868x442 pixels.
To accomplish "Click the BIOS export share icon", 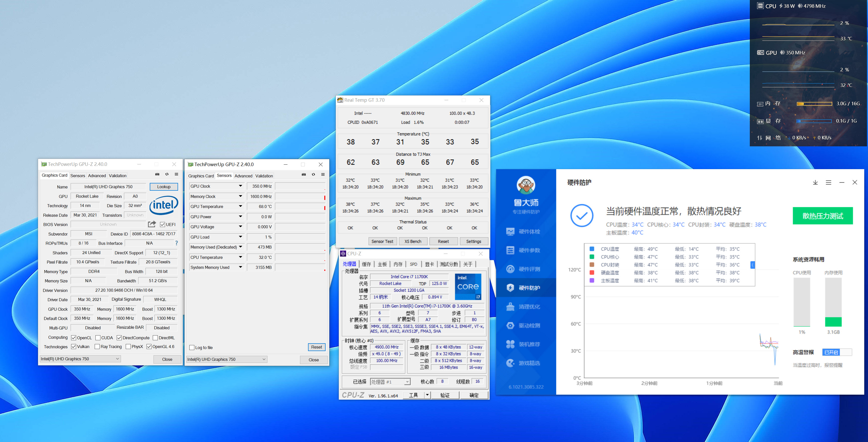I will [152, 224].
